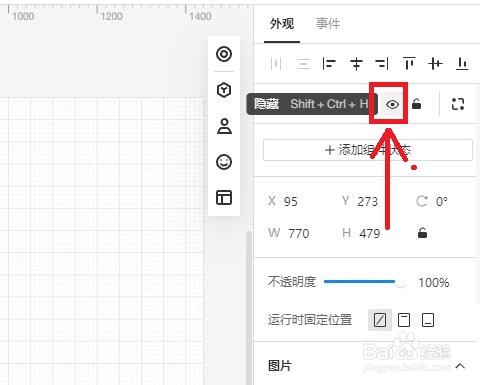
Task: Open the layout template icon in the toolbar
Action: pos(224,197)
